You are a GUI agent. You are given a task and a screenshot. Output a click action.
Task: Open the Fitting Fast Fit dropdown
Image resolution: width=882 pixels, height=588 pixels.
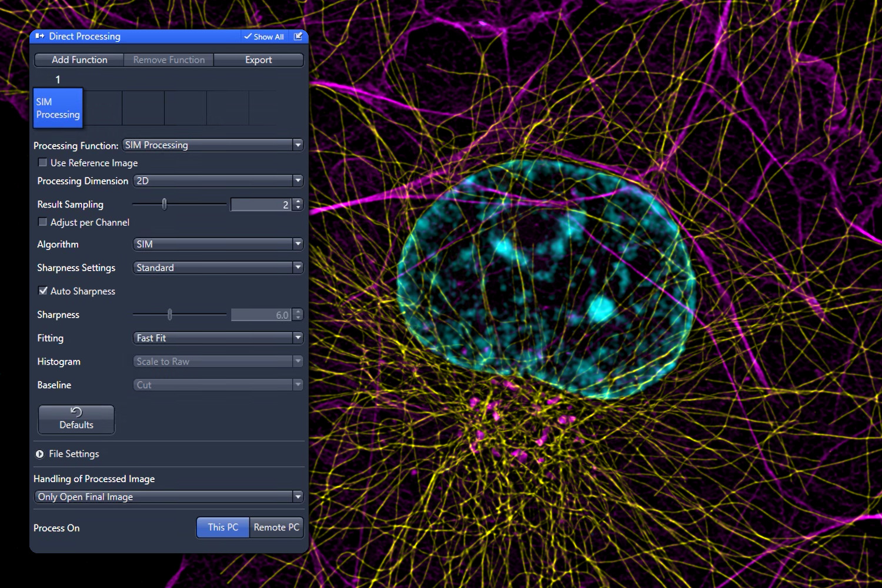pyautogui.click(x=218, y=338)
